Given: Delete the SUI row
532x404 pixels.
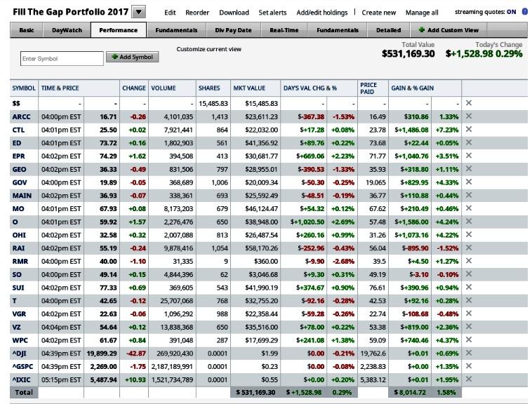Looking at the screenshot, I should (x=469, y=287).
